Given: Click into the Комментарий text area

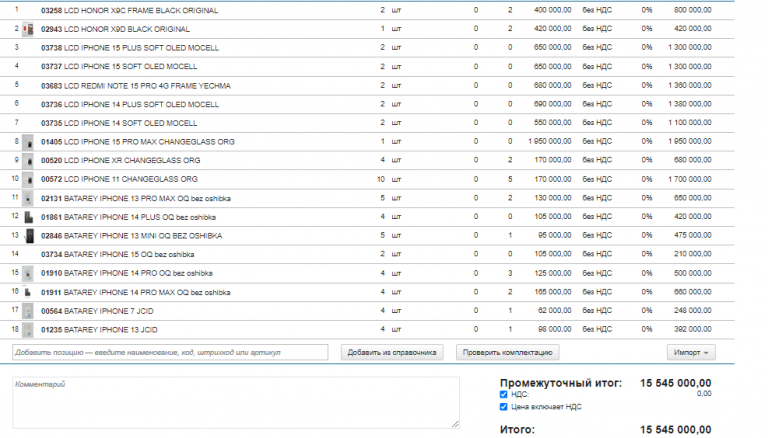Looking at the screenshot, I should (x=236, y=403).
